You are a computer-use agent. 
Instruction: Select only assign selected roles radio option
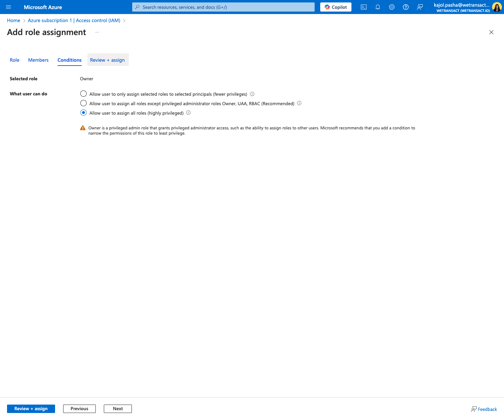pyautogui.click(x=83, y=94)
